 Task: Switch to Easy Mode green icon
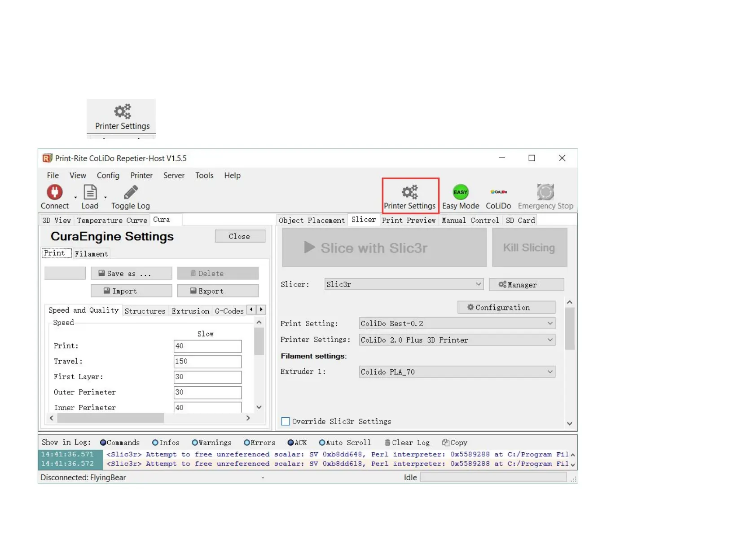click(460, 192)
